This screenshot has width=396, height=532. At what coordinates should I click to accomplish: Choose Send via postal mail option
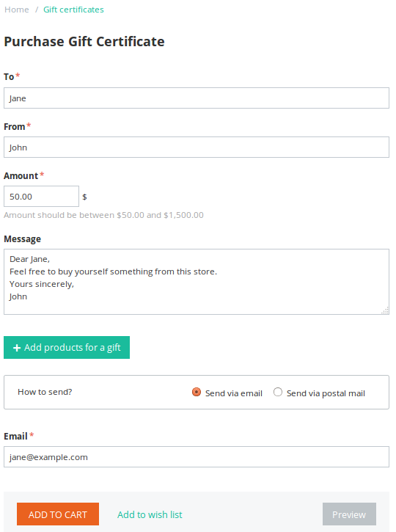tap(278, 393)
